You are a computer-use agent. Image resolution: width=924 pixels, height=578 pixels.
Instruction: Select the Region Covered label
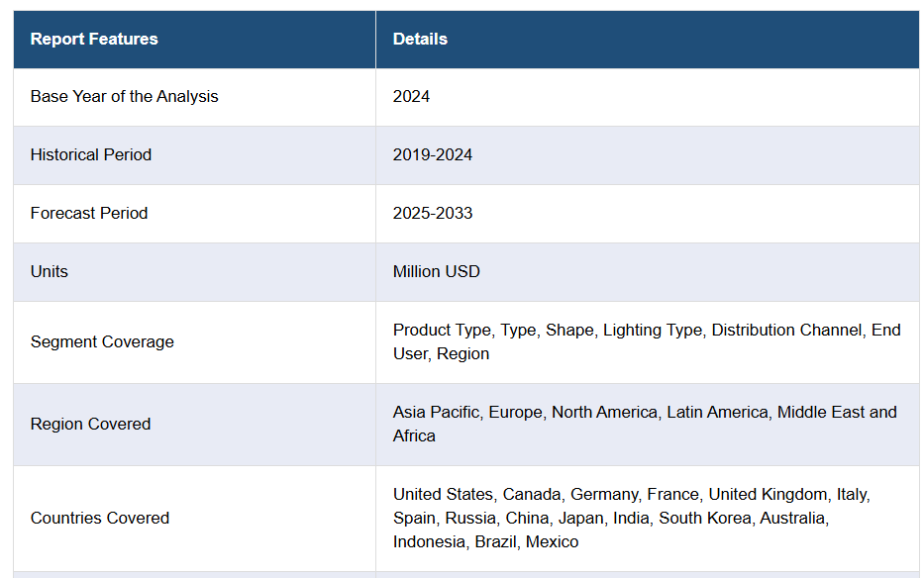tap(91, 425)
